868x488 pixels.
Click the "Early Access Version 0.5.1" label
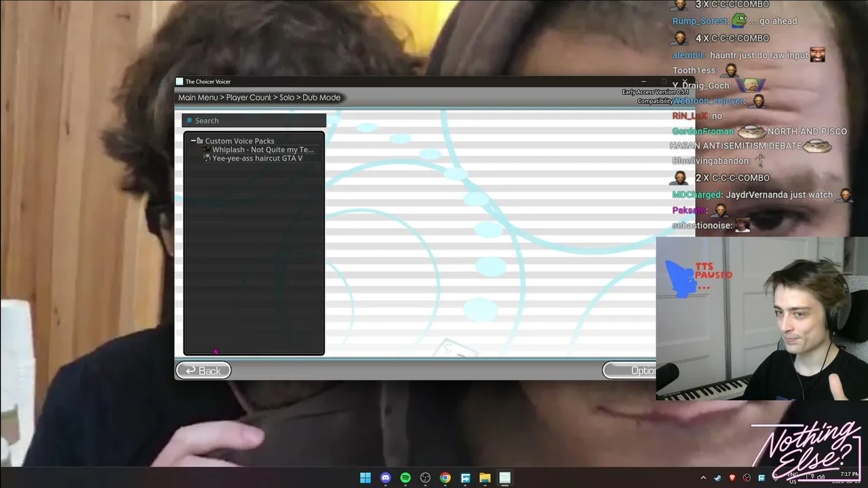656,92
